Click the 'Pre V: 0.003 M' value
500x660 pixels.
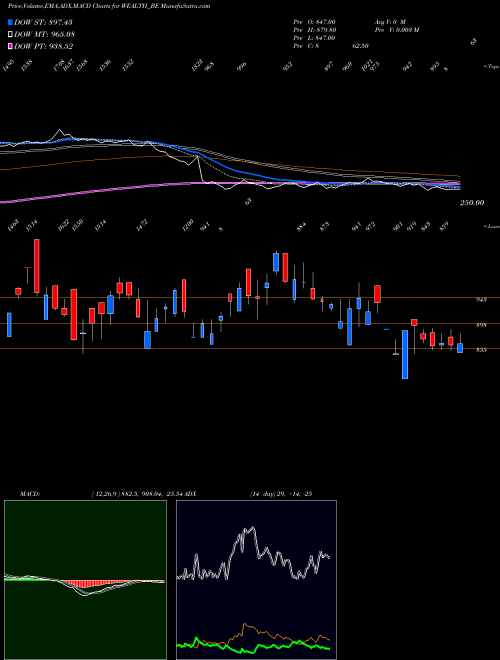coord(396,30)
